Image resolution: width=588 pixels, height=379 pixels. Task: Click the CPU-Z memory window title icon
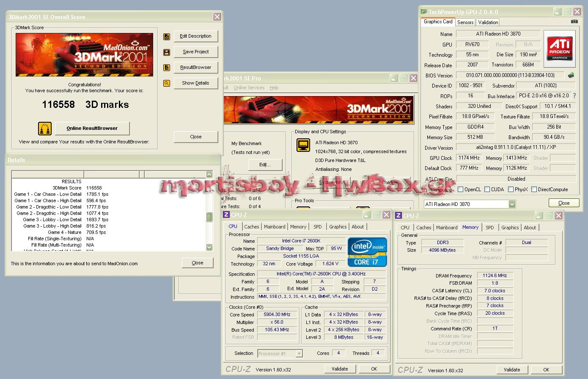click(x=398, y=215)
